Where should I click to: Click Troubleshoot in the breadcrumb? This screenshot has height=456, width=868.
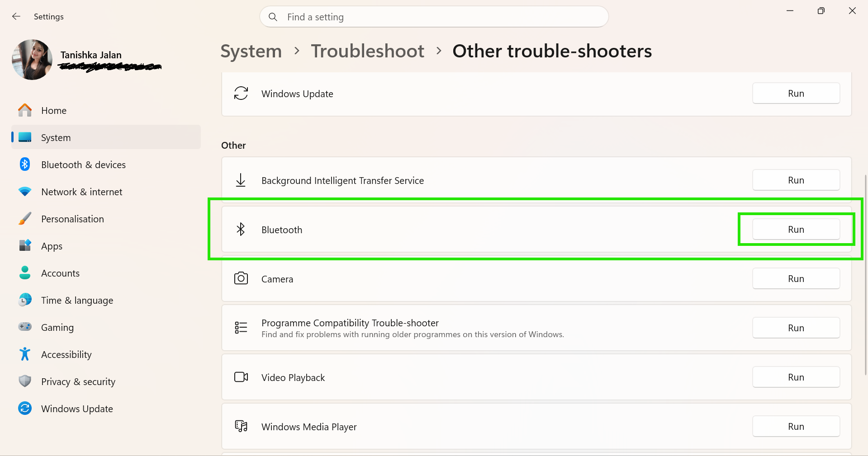[x=368, y=51]
